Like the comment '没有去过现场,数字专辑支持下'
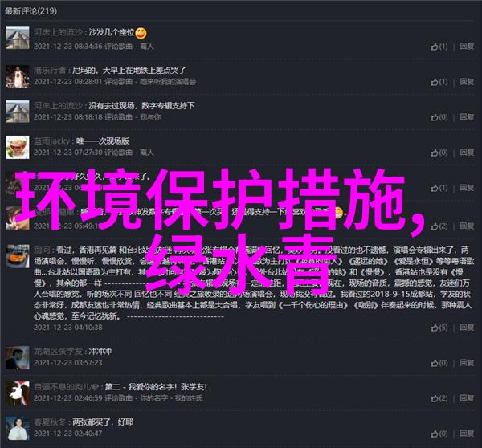Screen dimensions: 482x448 coord(439,117)
